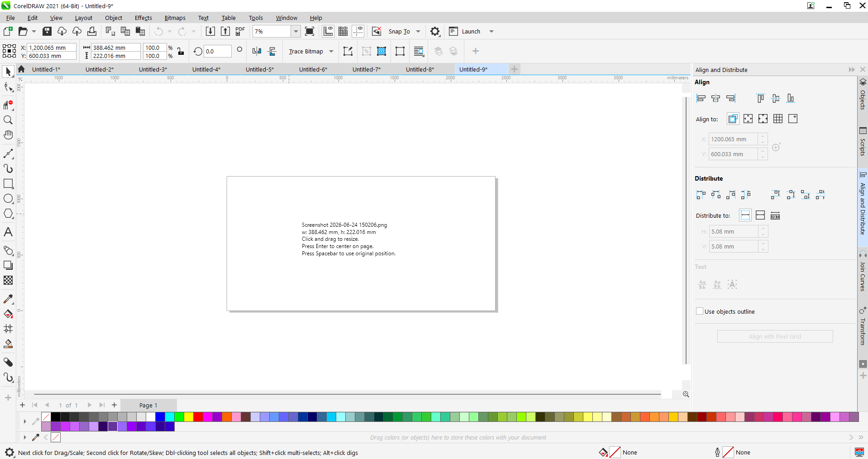Select the Shape tool
Screen dimensions: 868x459
(8, 87)
